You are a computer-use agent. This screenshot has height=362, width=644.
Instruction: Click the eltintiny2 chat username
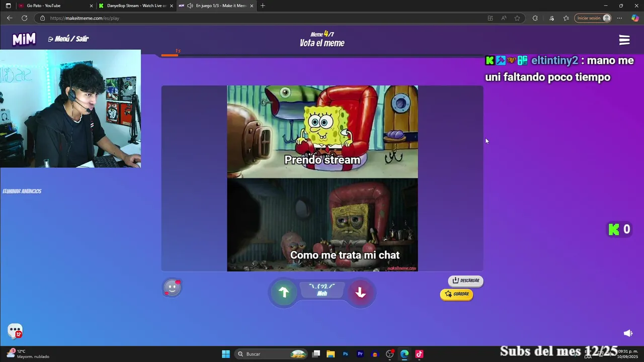(x=554, y=60)
